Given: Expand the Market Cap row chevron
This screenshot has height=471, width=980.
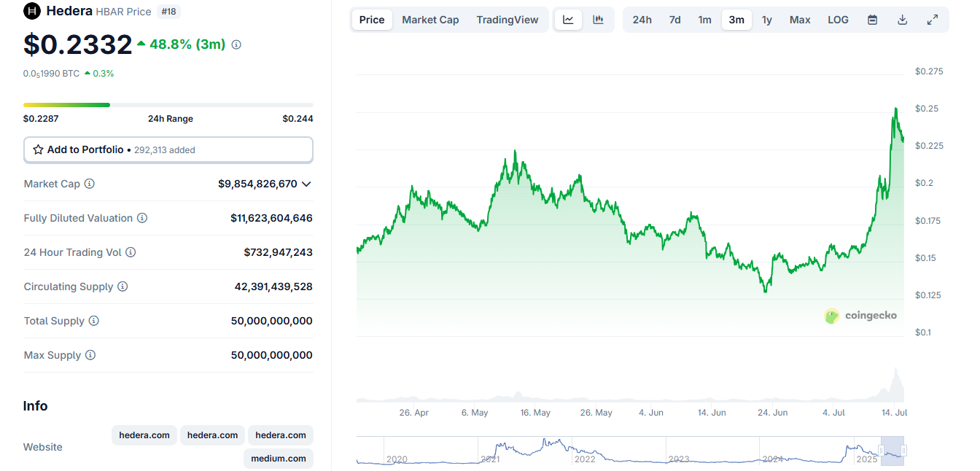Looking at the screenshot, I should pos(307,184).
